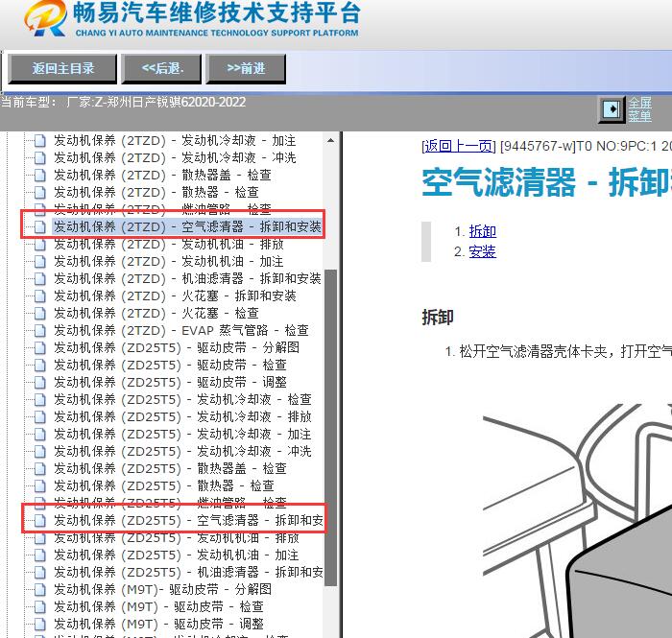
Task: Click the 返回主目录 button
Action: pos(62,68)
